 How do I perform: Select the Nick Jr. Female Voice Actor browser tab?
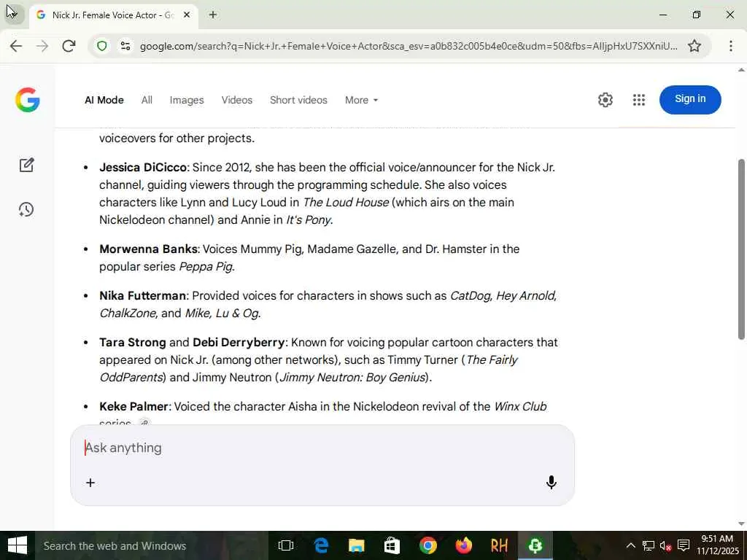click(113, 15)
